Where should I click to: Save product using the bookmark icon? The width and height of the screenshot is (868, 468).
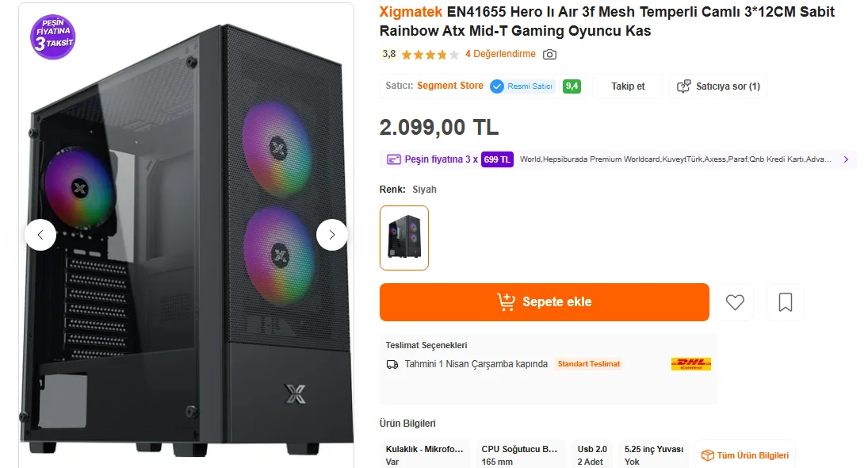786,302
